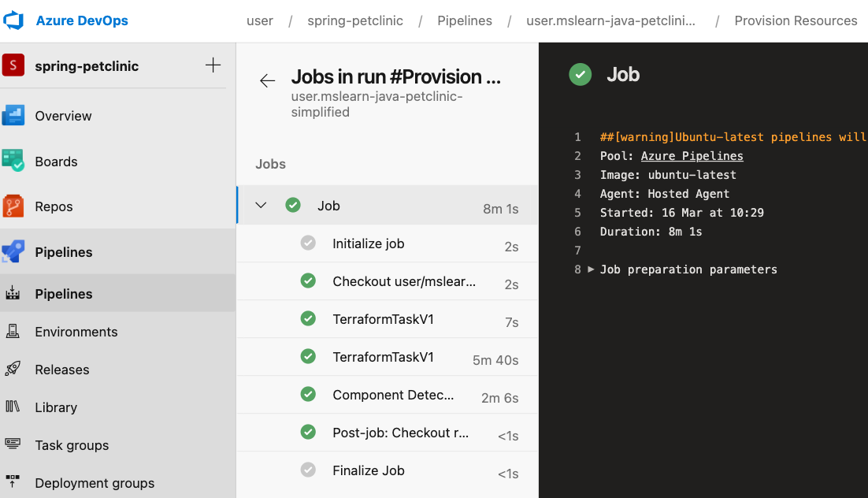Image resolution: width=868 pixels, height=498 pixels.
Task: Open the Boards section from the sidebar
Action: tap(56, 161)
